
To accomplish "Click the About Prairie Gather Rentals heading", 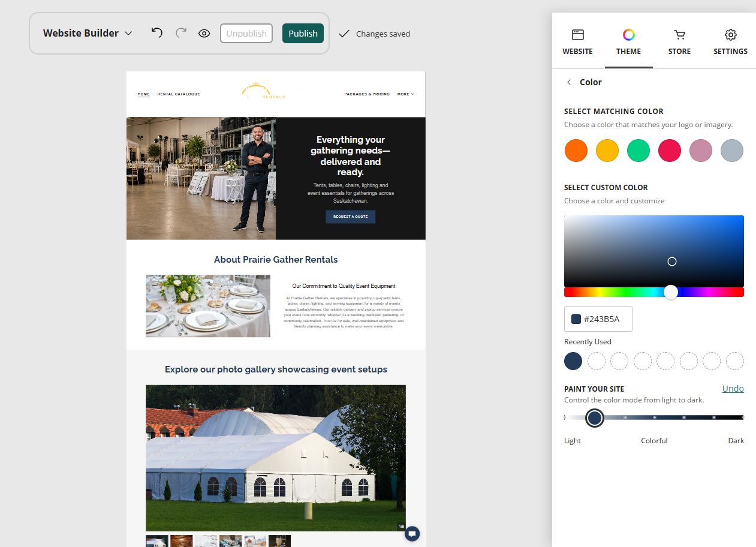I will [x=276, y=260].
